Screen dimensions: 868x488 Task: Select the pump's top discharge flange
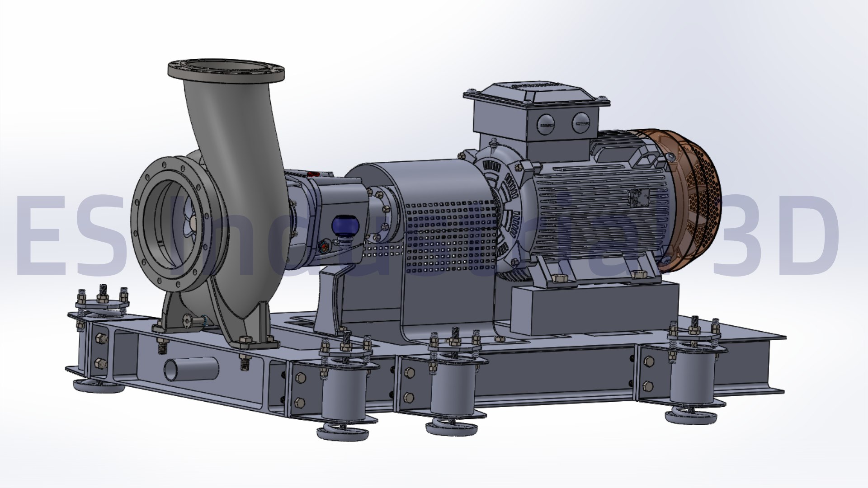point(226,71)
